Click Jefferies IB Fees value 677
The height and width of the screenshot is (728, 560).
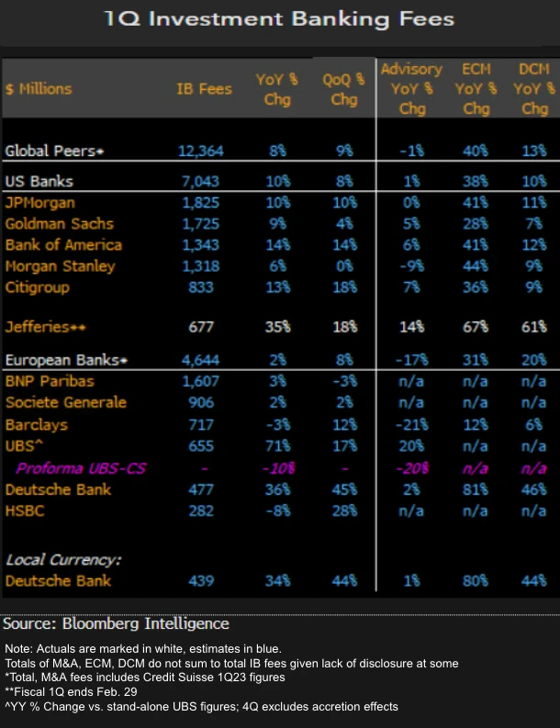(x=201, y=327)
